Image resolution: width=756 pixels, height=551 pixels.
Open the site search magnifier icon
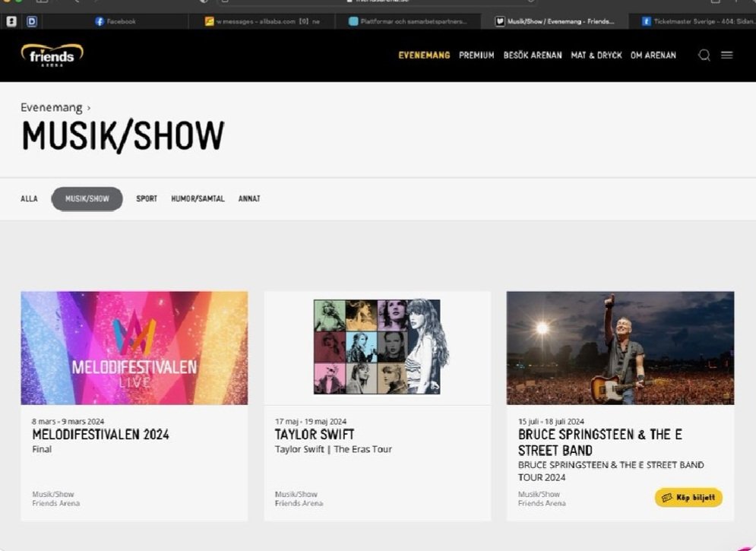(x=704, y=55)
